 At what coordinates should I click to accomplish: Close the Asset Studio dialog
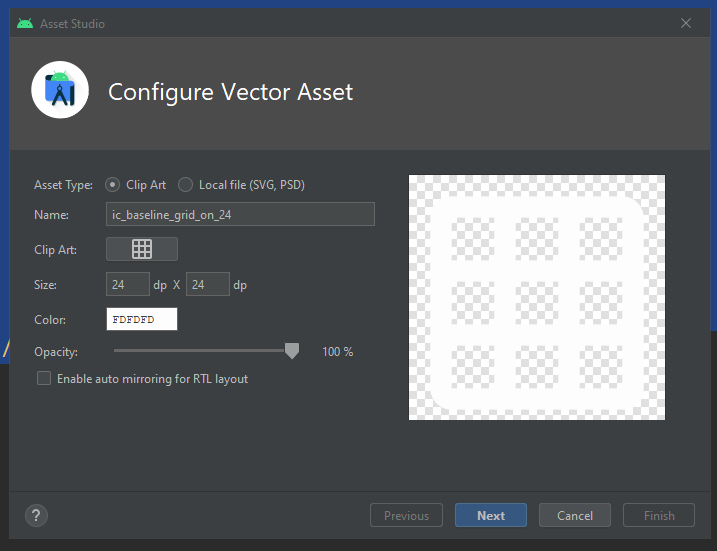(686, 23)
